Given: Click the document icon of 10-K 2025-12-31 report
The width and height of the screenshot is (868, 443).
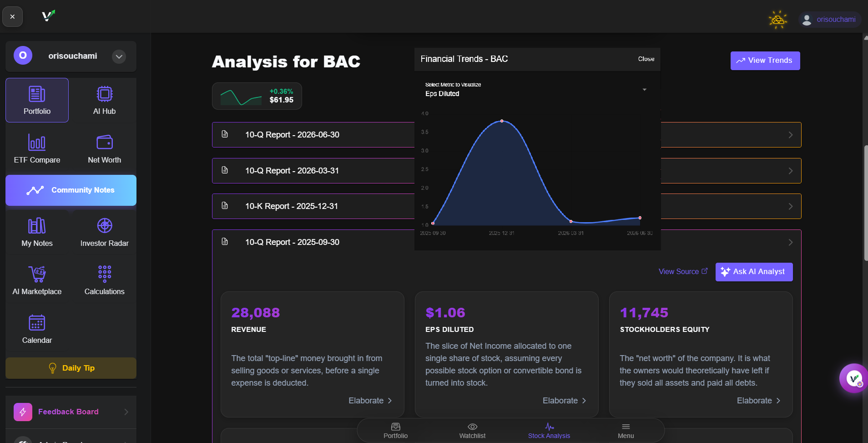Looking at the screenshot, I should pos(225,205).
